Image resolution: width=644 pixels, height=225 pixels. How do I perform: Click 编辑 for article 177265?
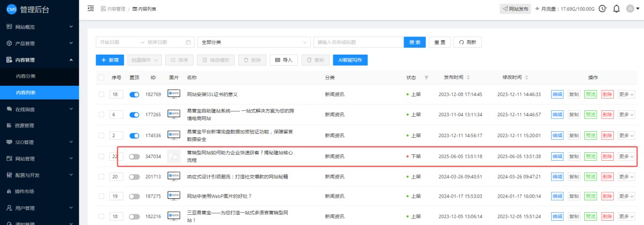(557, 114)
